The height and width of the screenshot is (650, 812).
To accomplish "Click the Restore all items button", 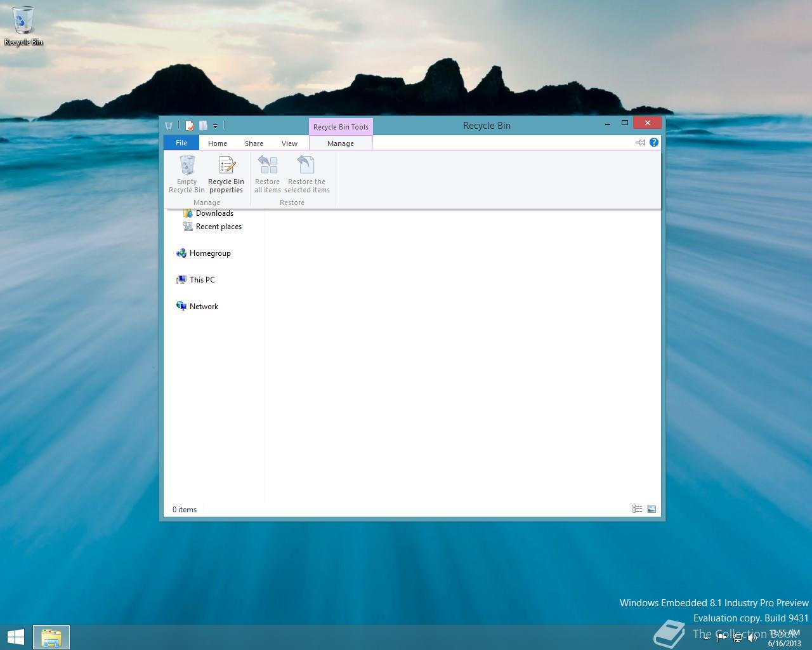I will tap(267, 175).
